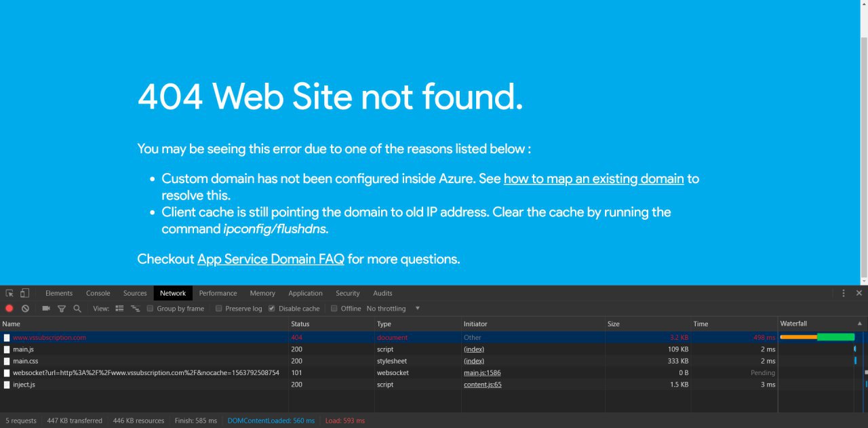The width and height of the screenshot is (868, 428).
Task: Click the Waterfall column sort arrow
Action: [x=860, y=324]
